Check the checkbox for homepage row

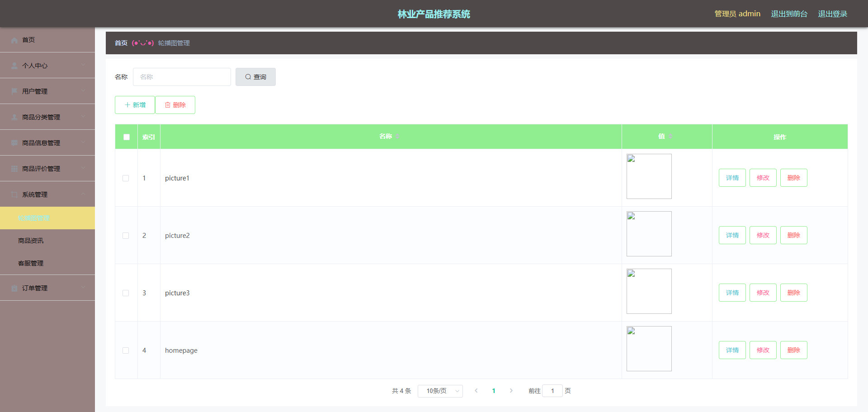point(126,350)
